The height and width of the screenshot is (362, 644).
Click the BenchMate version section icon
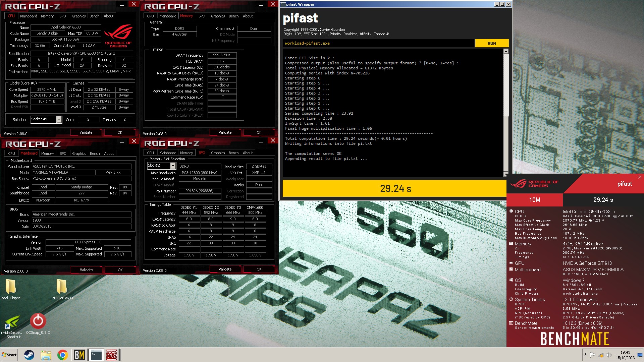coord(511,323)
